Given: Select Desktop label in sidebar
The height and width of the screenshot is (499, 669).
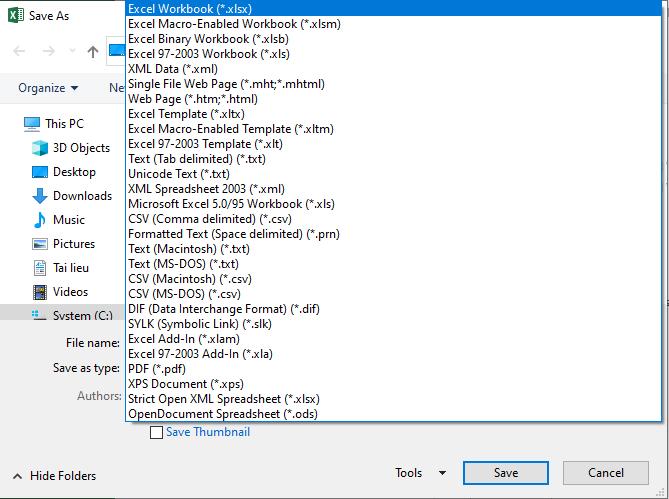Looking at the screenshot, I should (74, 172).
